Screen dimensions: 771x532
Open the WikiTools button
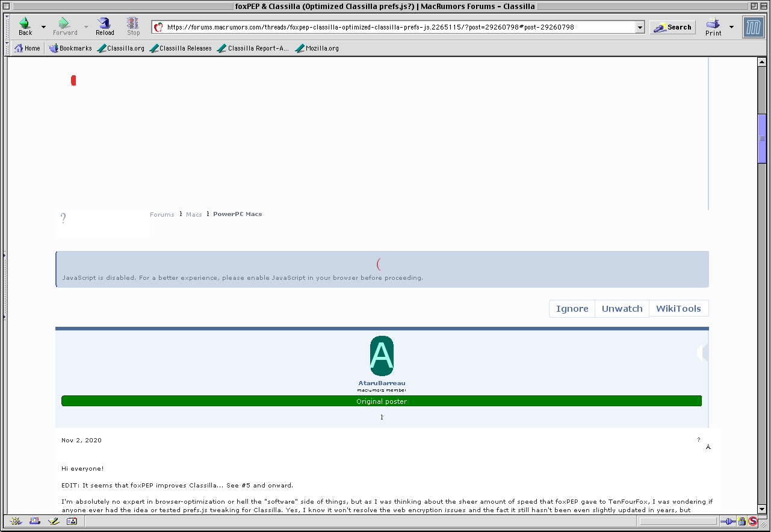click(x=678, y=309)
